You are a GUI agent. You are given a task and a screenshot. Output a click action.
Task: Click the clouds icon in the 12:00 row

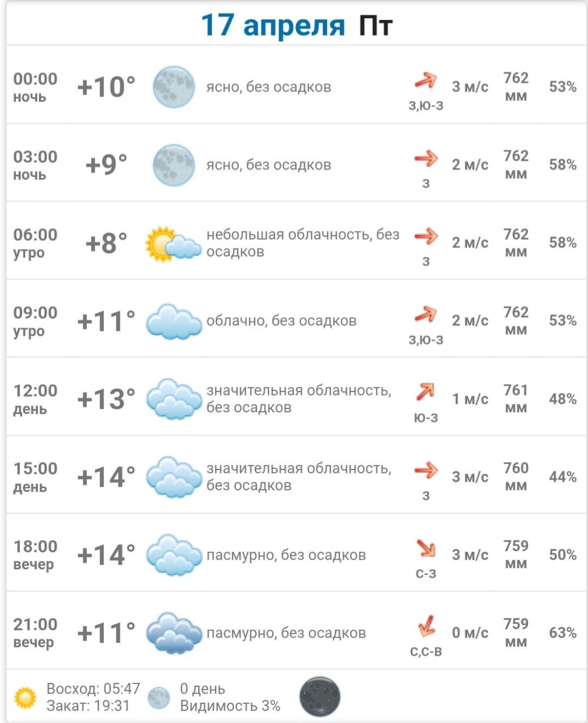pyautogui.click(x=173, y=399)
